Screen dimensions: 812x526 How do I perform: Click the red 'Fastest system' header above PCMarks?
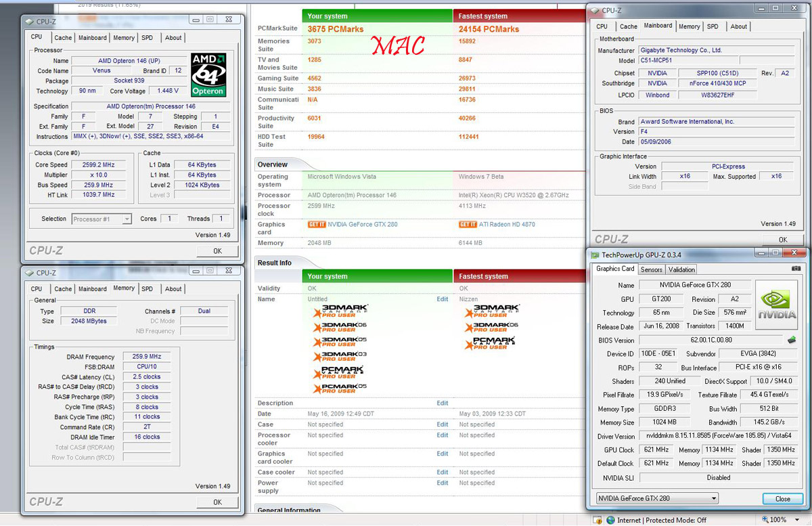518,16
